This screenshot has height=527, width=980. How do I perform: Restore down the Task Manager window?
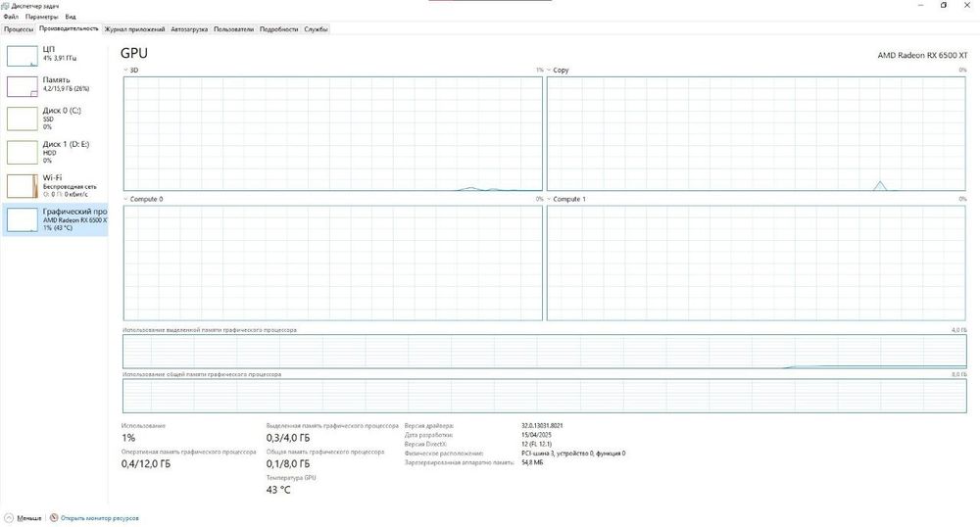(x=943, y=5)
